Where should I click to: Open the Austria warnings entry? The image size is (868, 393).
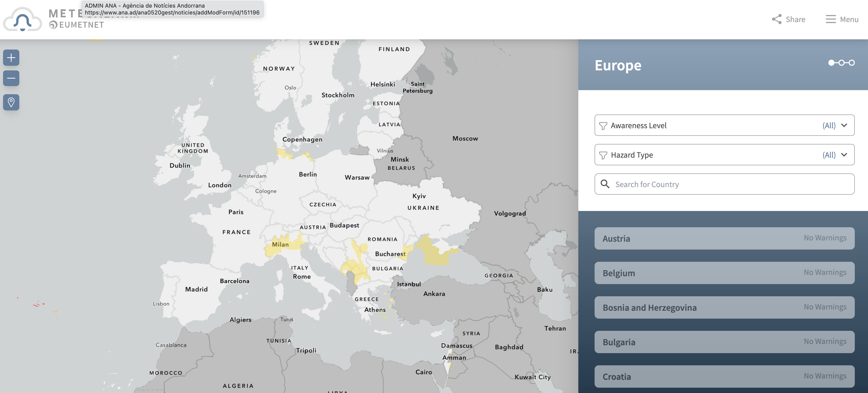(x=724, y=238)
